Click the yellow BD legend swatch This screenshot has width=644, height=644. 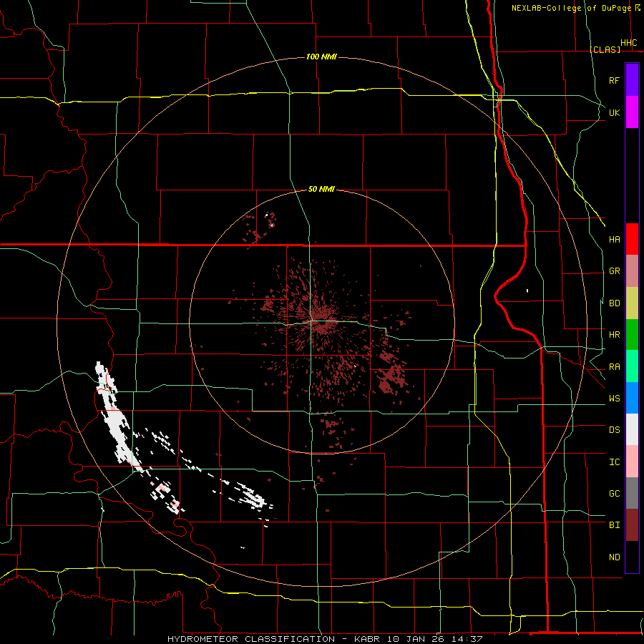tap(632, 303)
